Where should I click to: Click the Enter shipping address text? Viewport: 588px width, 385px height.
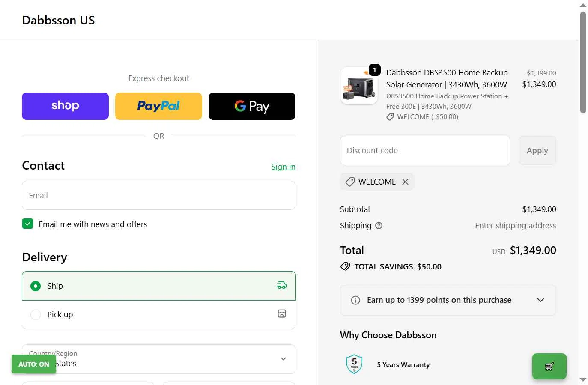coord(516,225)
